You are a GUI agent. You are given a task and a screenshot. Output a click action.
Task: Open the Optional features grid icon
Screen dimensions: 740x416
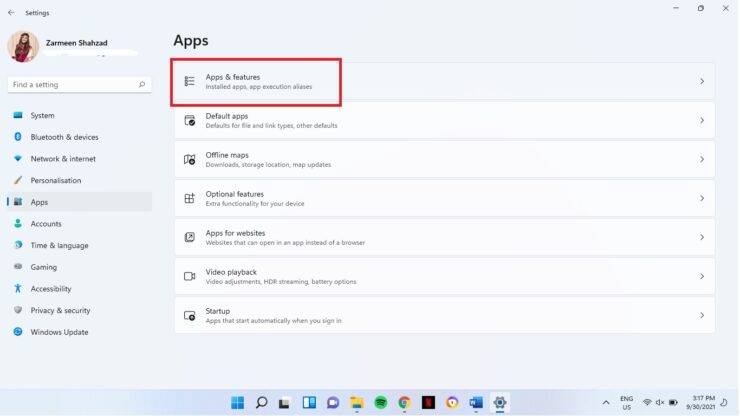[189, 198]
